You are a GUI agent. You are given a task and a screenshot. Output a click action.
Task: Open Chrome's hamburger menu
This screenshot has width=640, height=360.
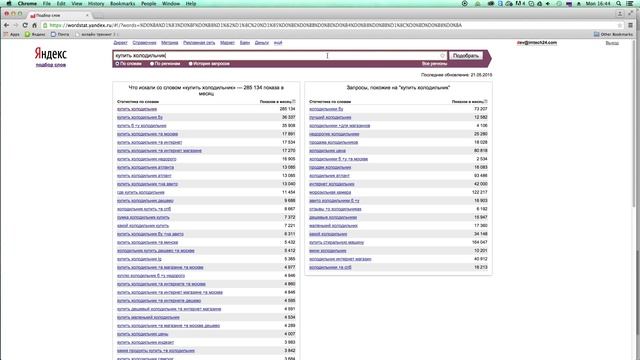[x=631, y=25]
